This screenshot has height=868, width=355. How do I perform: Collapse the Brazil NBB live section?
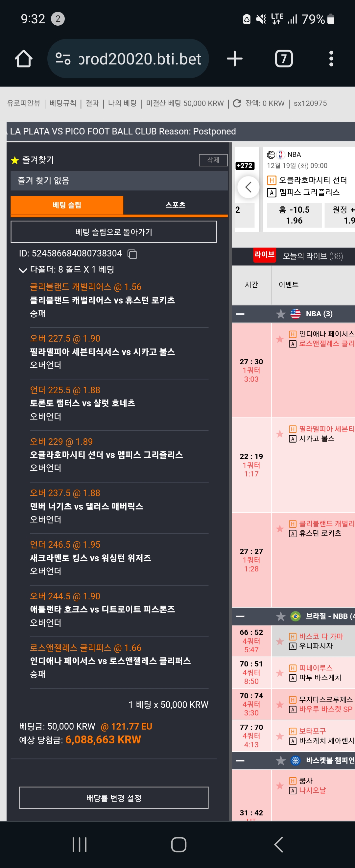tap(240, 616)
